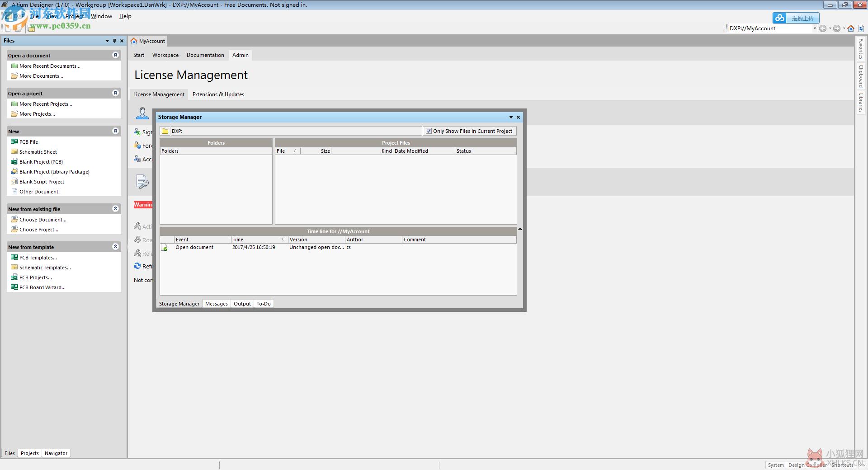This screenshot has width=868, height=470.
Task: Click the More Recent Projects folder icon
Action: coord(14,103)
